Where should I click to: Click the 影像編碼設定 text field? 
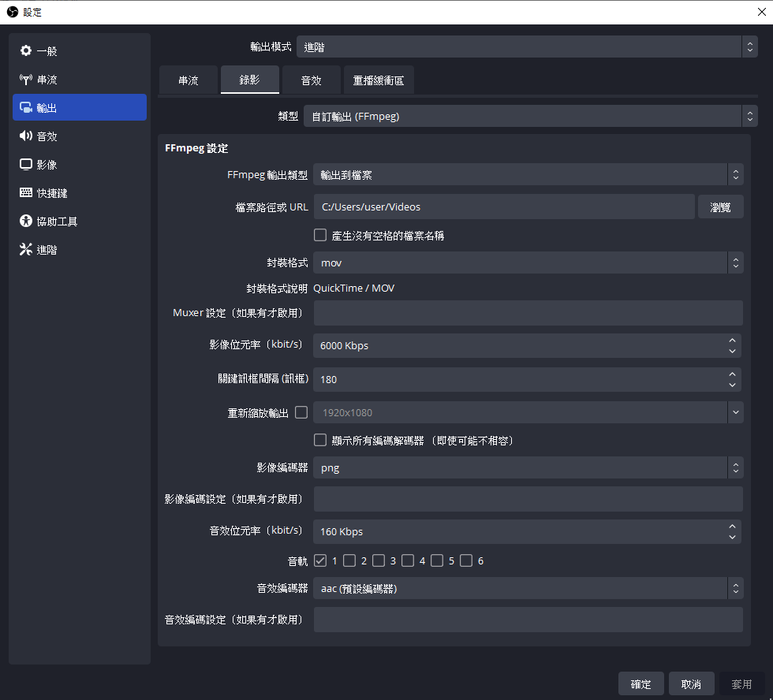pos(528,499)
